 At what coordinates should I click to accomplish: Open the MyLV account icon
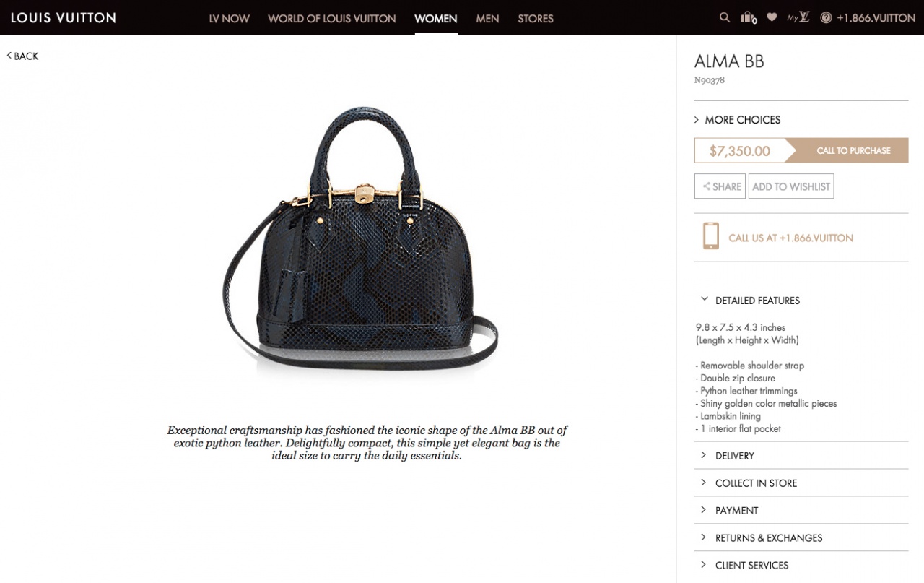click(798, 17)
